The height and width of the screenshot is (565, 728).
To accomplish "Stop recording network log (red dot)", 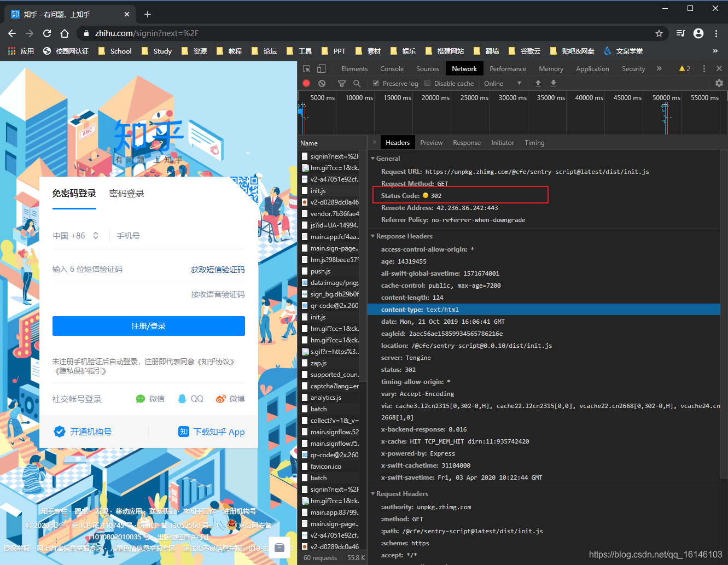I will click(x=306, y=83).
